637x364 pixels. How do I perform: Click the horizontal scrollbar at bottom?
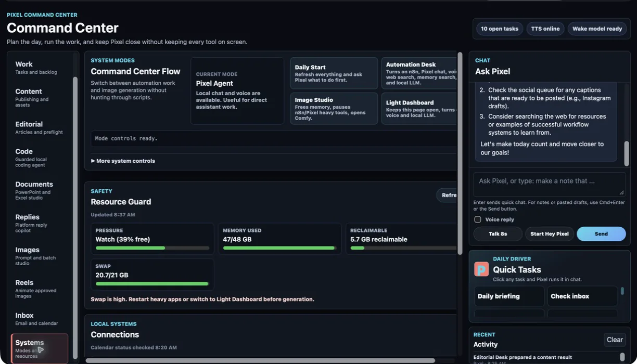point(260,360)
